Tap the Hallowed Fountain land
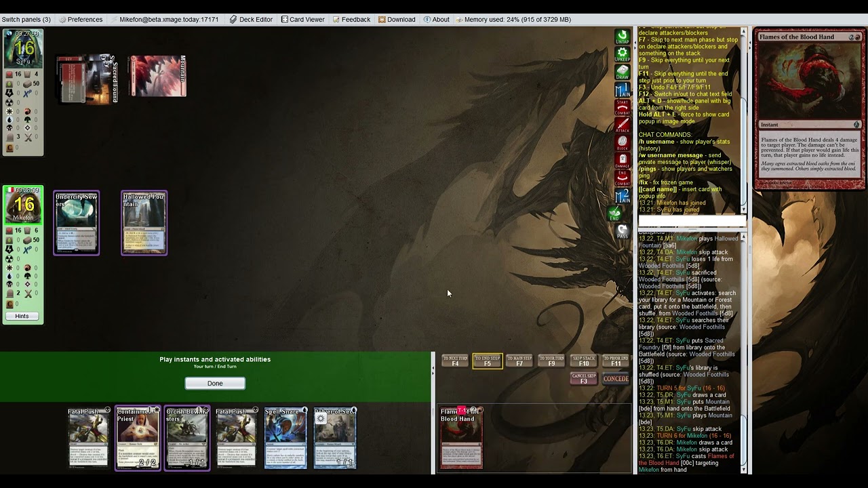The width and height of the screenshot is (868, 488). click(144, 223)
